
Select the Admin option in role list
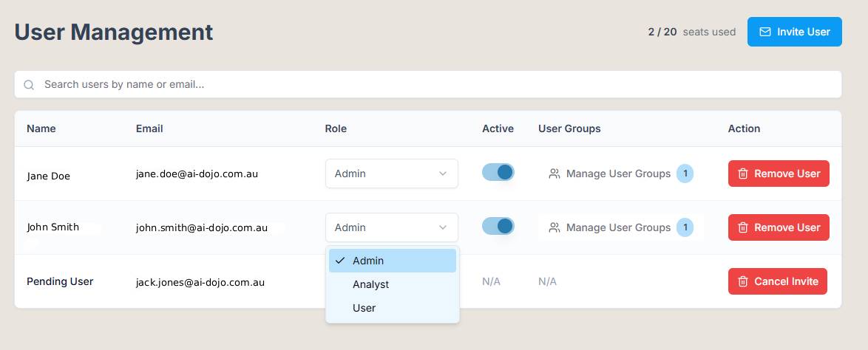coord(368,261)
